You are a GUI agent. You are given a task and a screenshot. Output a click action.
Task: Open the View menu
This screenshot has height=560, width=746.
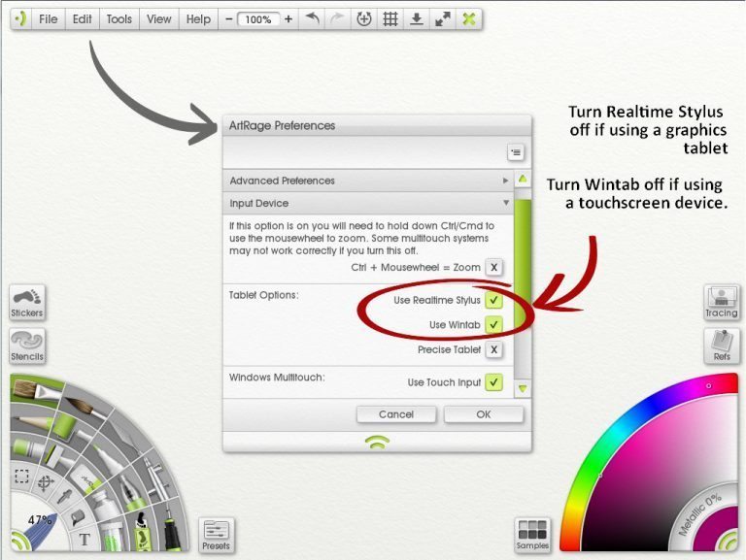pyautogui.click(x=159, y=19)
